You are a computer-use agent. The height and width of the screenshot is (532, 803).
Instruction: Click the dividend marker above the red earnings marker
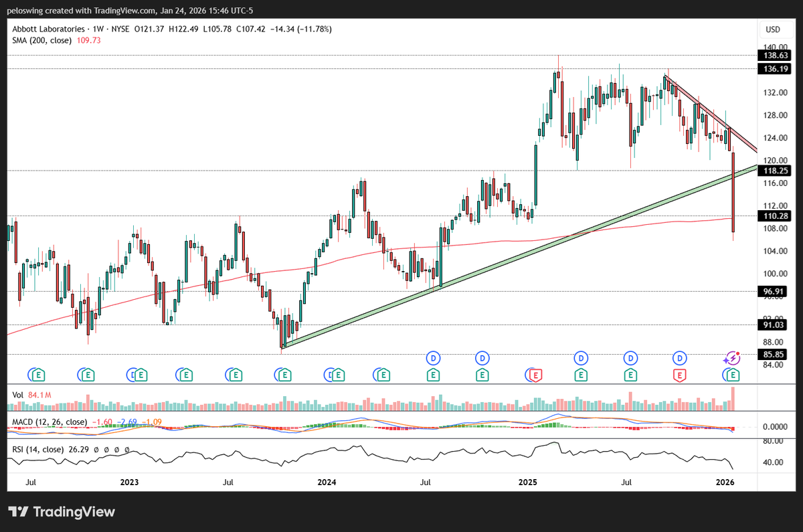point(680,358)
